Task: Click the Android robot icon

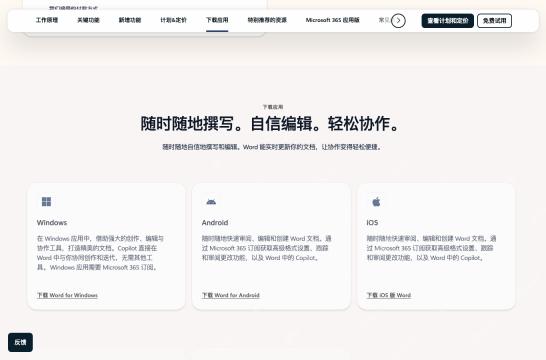Action: [x=211, y=202]
